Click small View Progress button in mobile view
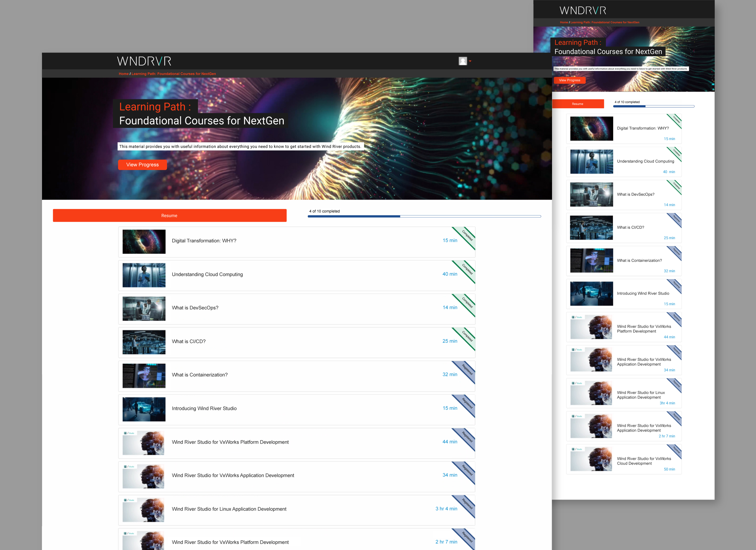 click(569, 80)
